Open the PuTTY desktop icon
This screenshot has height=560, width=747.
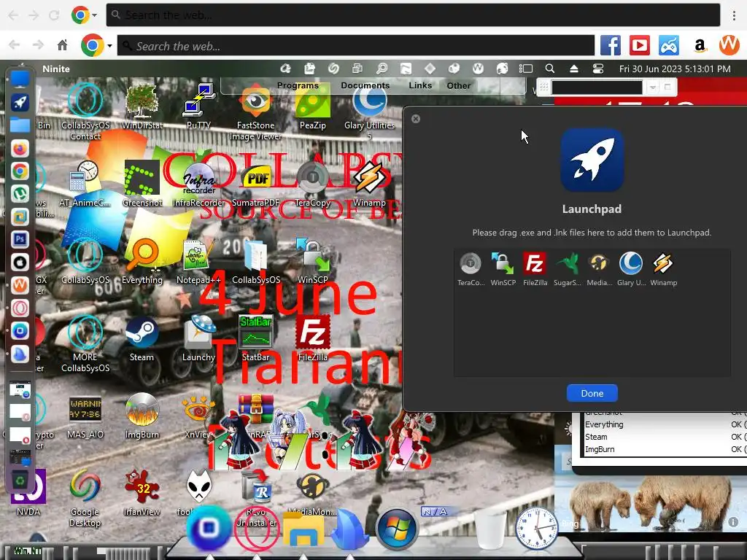pyautogui.click(x=198, y=106)
